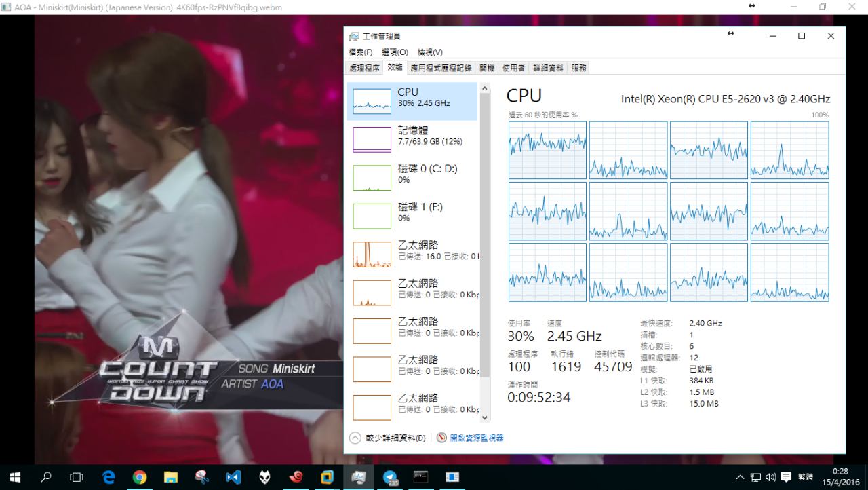Open the command prompt taskbar icon
This screenshot has width=868, height=490.
[x=421, y=477]
